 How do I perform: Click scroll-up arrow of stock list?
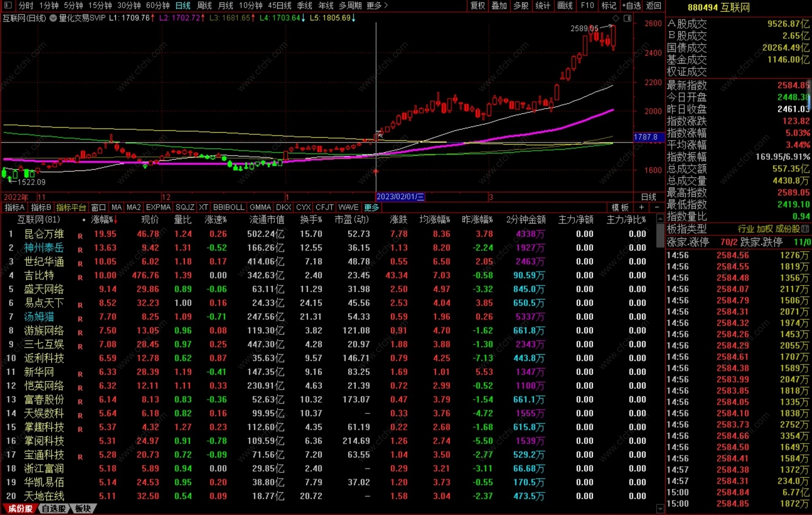[x=660, y=219]
